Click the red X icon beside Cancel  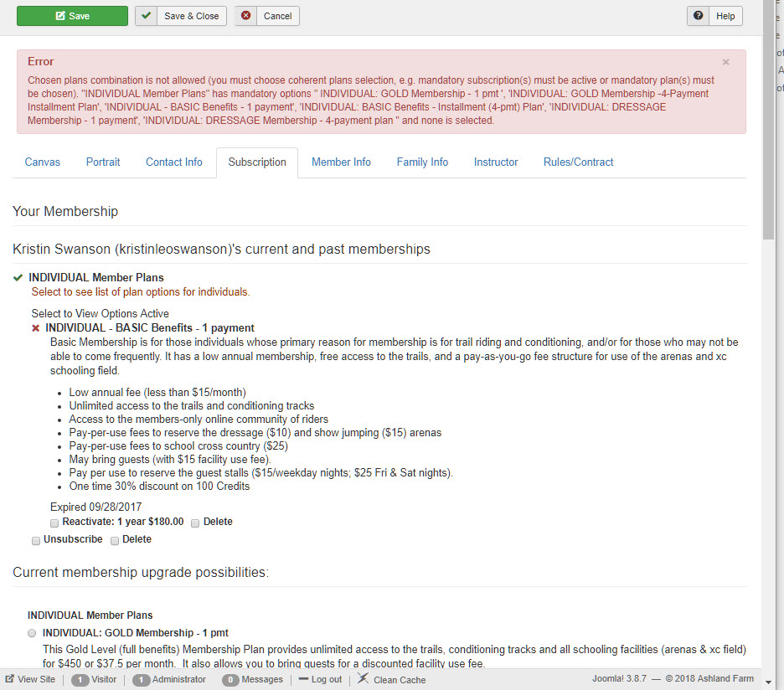246,16
